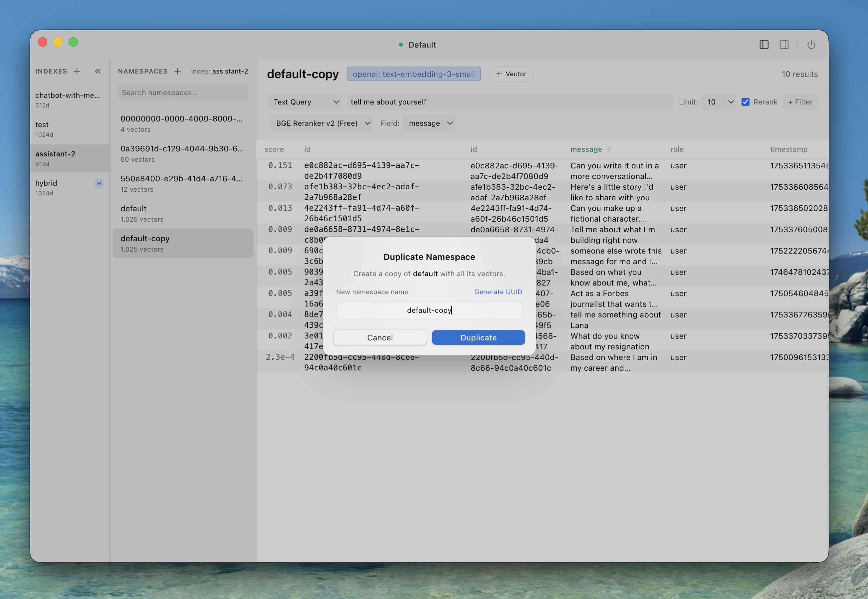Click the H hybrid badge icon
868x599 pixels.
tap(99, 184)
